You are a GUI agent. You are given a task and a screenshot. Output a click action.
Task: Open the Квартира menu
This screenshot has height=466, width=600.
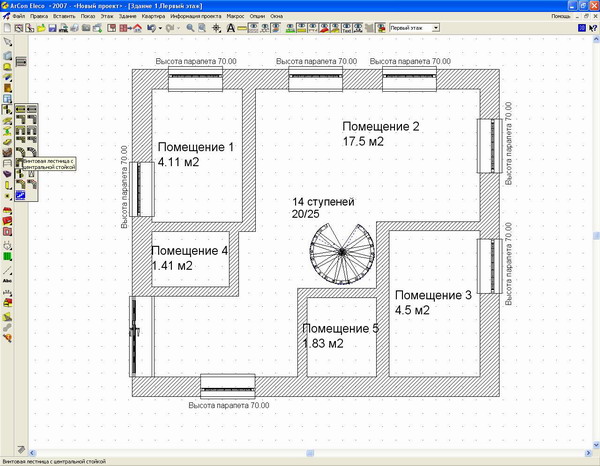coord(153,16)
